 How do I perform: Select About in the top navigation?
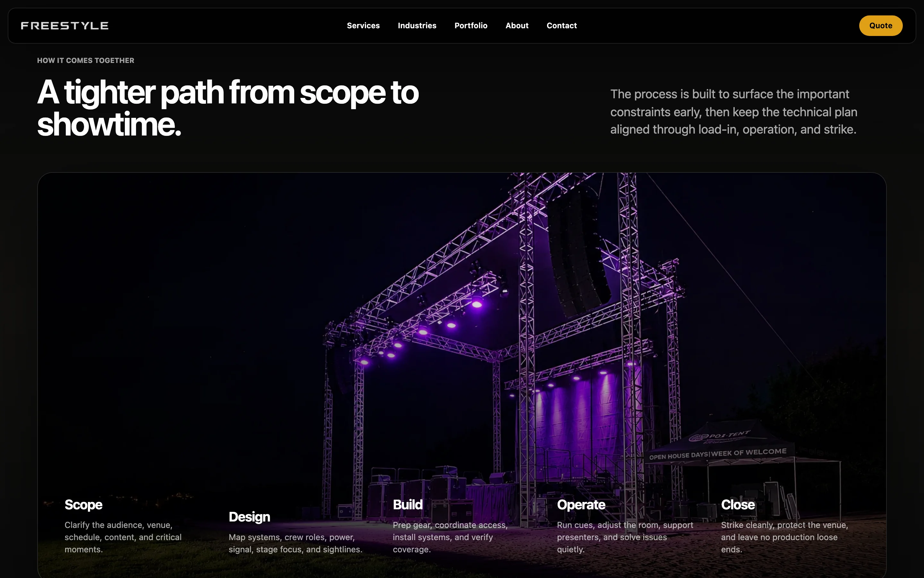coord(517,26)
